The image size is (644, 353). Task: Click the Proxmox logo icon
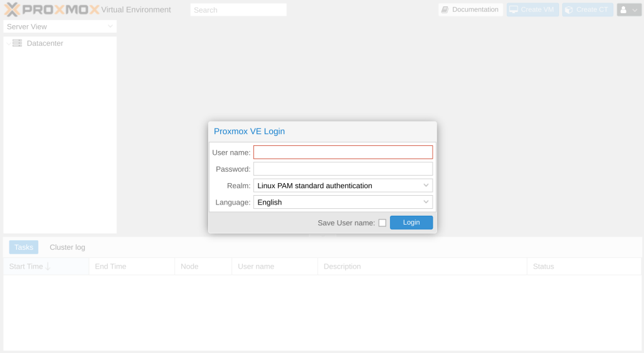(13, 9)
